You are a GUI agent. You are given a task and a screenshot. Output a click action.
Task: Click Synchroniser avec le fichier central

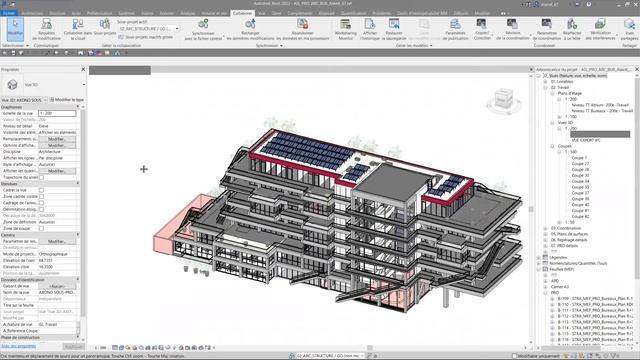pos(203,29)
